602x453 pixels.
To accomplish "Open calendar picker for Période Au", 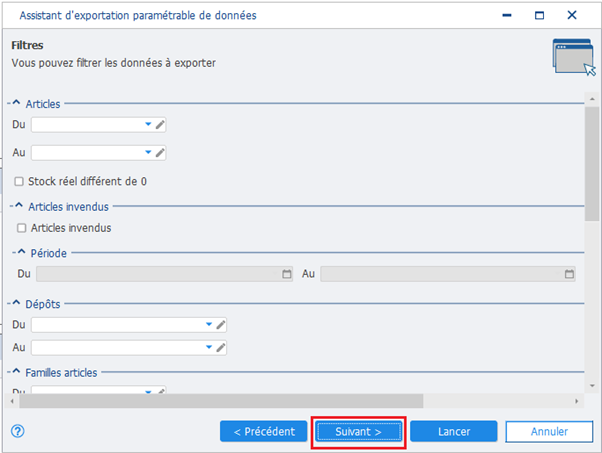I will click(x=569, y=274).
